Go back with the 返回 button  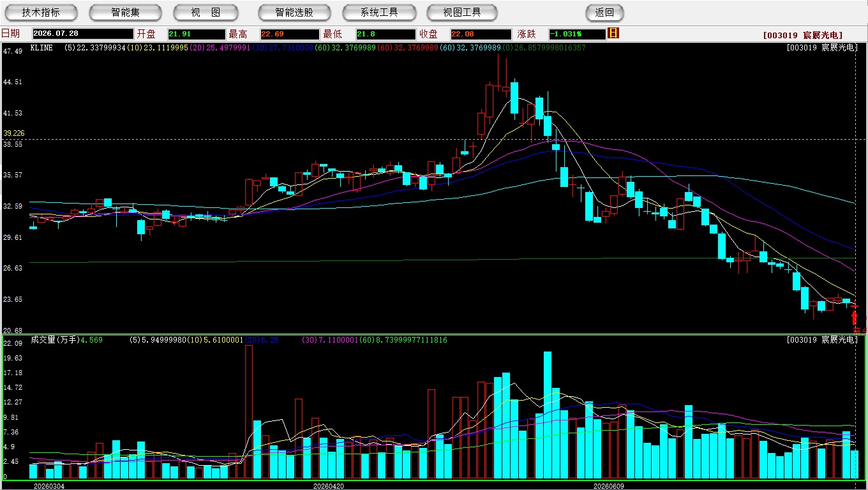point(604,12)
